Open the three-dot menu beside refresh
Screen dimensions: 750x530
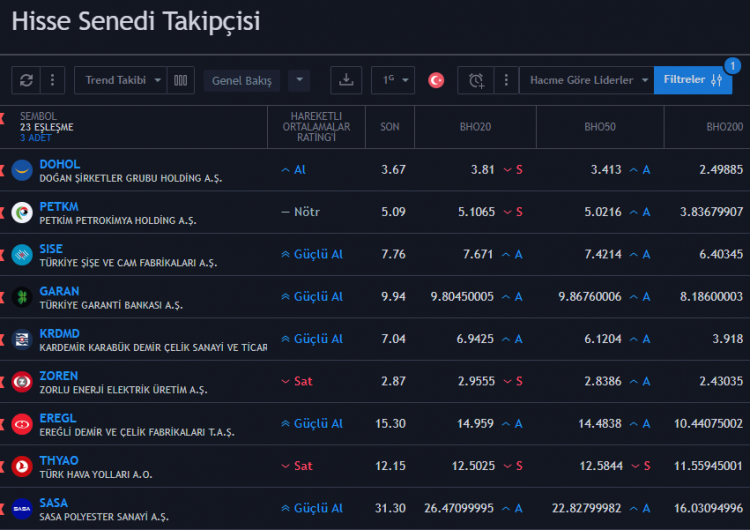(53, 80)
